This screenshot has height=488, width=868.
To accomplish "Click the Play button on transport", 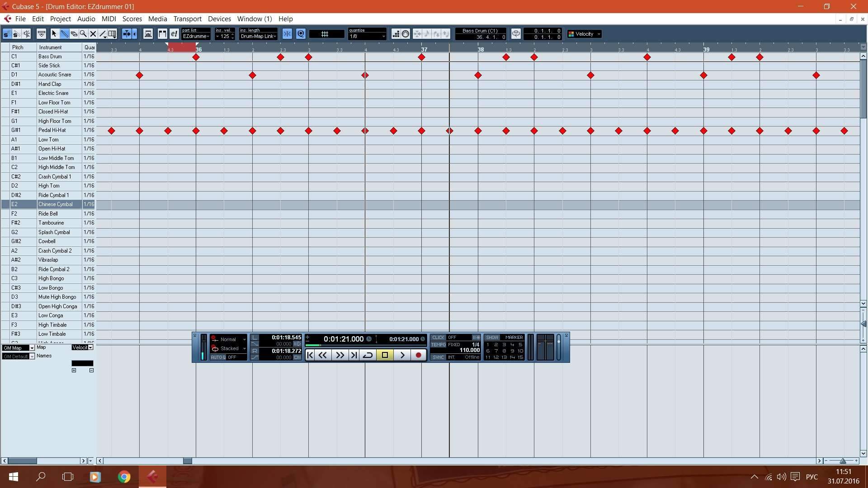I will (402, 355).
